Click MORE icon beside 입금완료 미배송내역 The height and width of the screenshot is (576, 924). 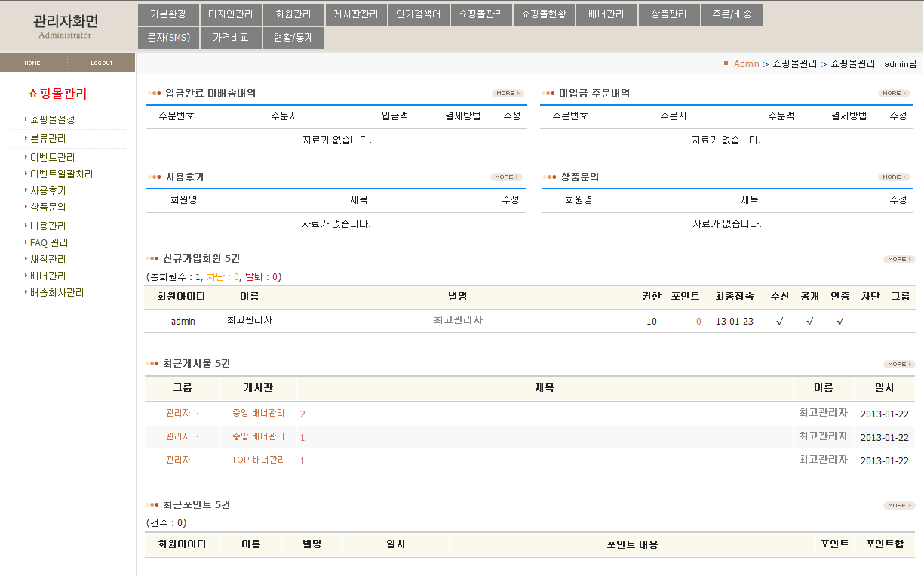(508, 94)
